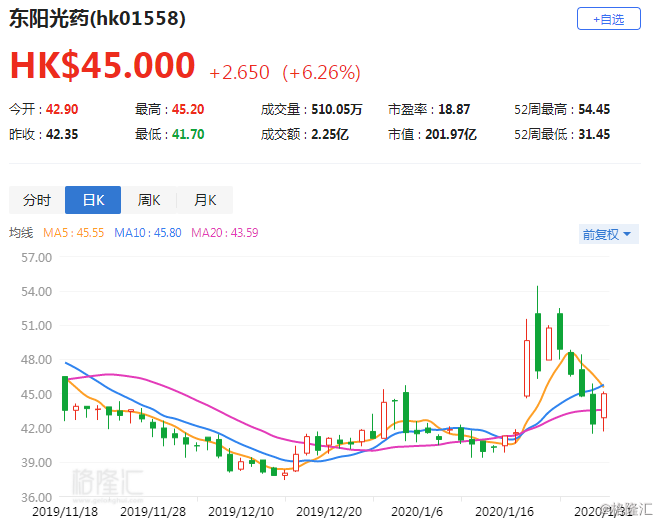Click the 2019/11/18 date label
The height and width of the screenshot is (523, 660).
coord(65,512)
